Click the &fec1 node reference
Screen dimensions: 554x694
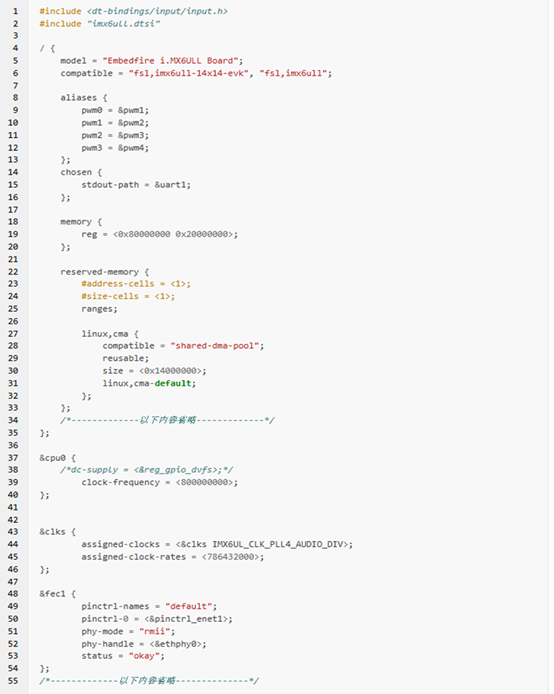click(x=52, y=594)
